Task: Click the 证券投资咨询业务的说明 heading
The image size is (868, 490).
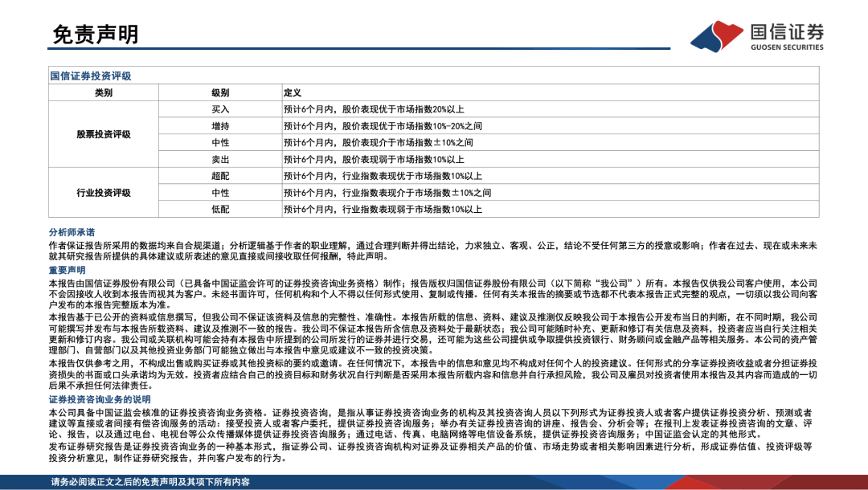Action: tap(100, 399)
